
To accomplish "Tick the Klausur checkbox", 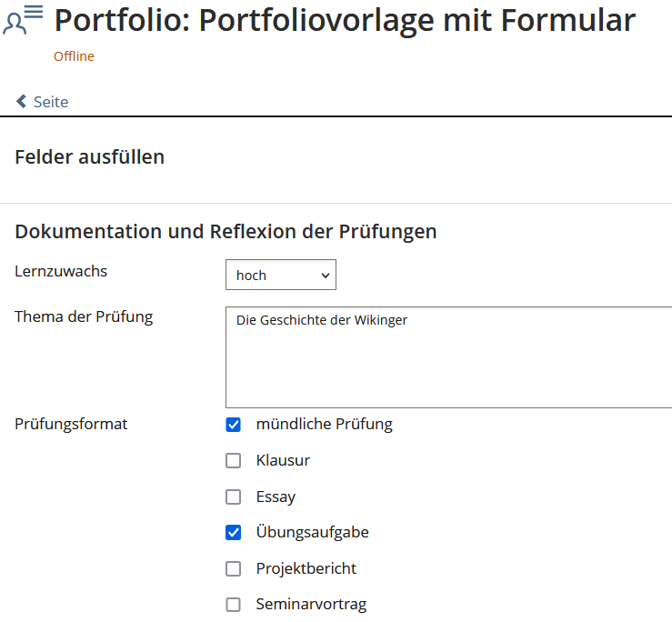I will point(234,461).
